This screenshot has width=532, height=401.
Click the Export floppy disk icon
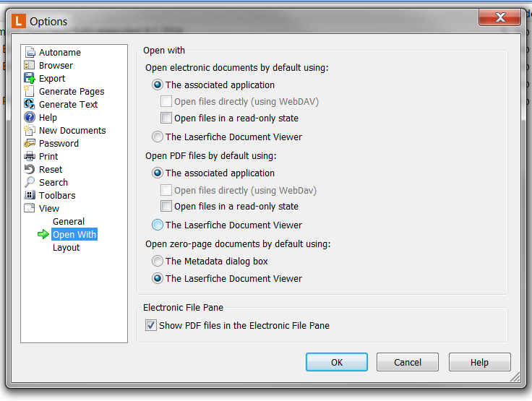pyautogui.click(x=30, y=78)
